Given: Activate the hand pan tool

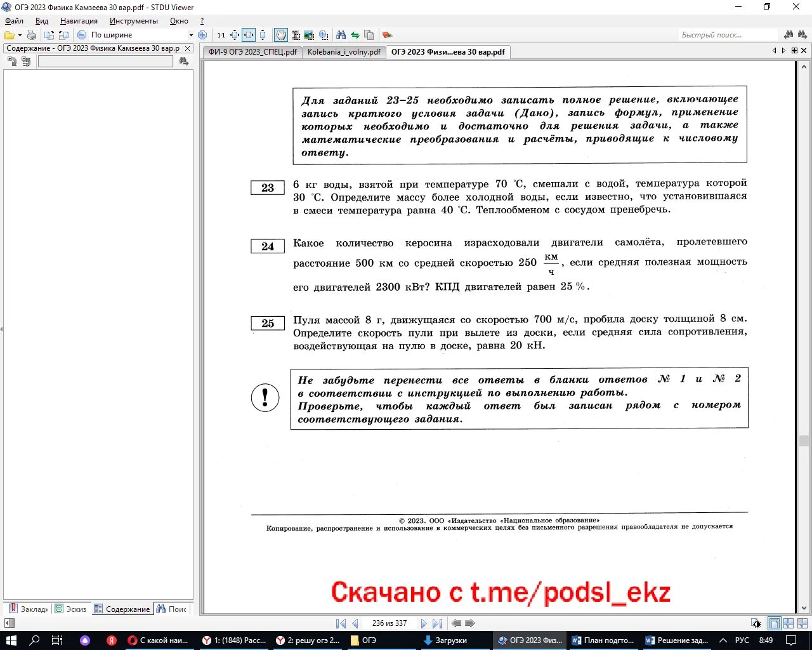Looking at the screenshot, I should coord(280,35).
